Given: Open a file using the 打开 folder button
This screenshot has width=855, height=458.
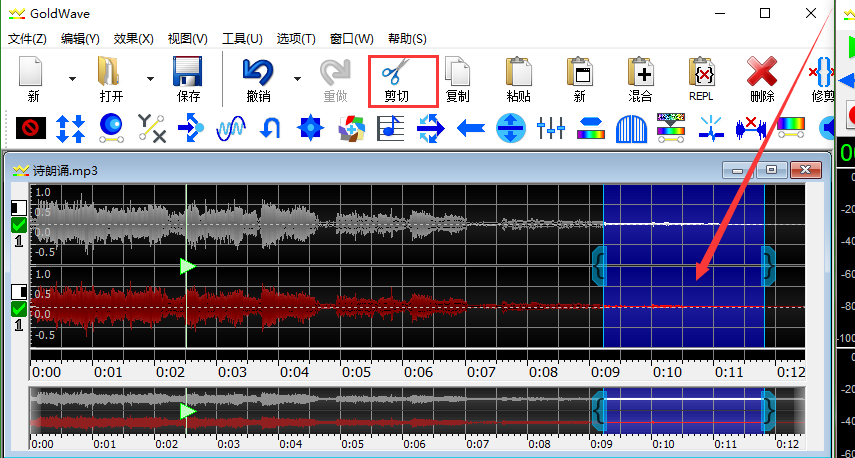Looking at the screenshot, I should 111,79.
